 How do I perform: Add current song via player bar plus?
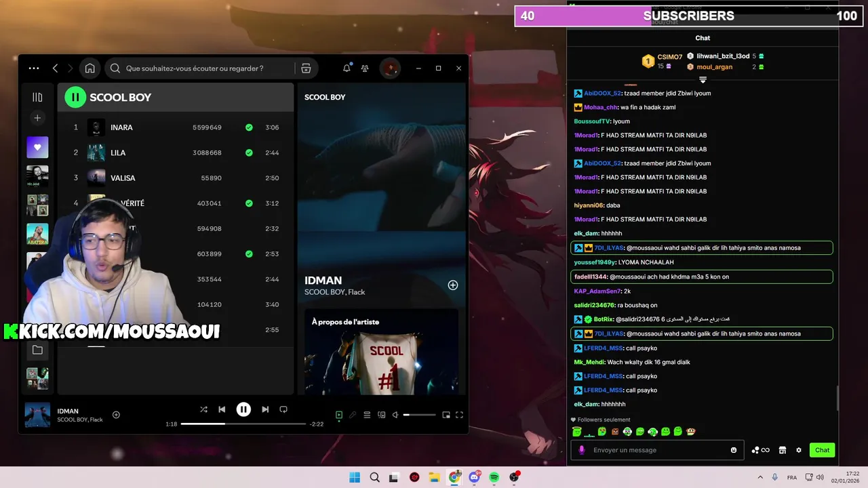(116, 415)
